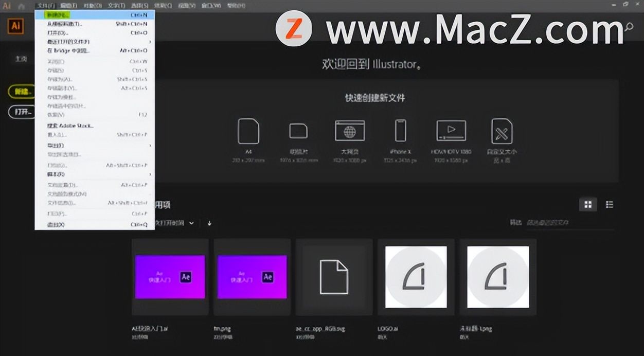
Task: Choose 新建(N)... in the File menu
Action: tap(95, 15)
